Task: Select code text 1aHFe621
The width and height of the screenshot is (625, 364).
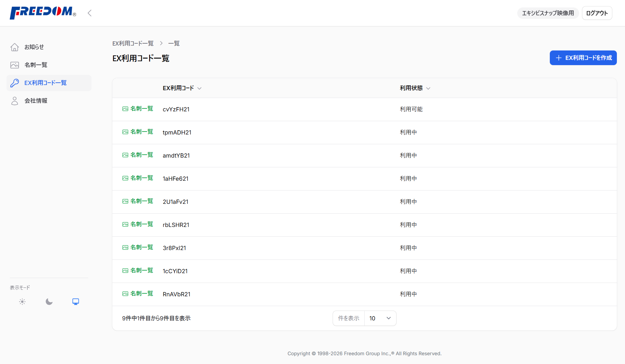Action: (x=175, y=179)
